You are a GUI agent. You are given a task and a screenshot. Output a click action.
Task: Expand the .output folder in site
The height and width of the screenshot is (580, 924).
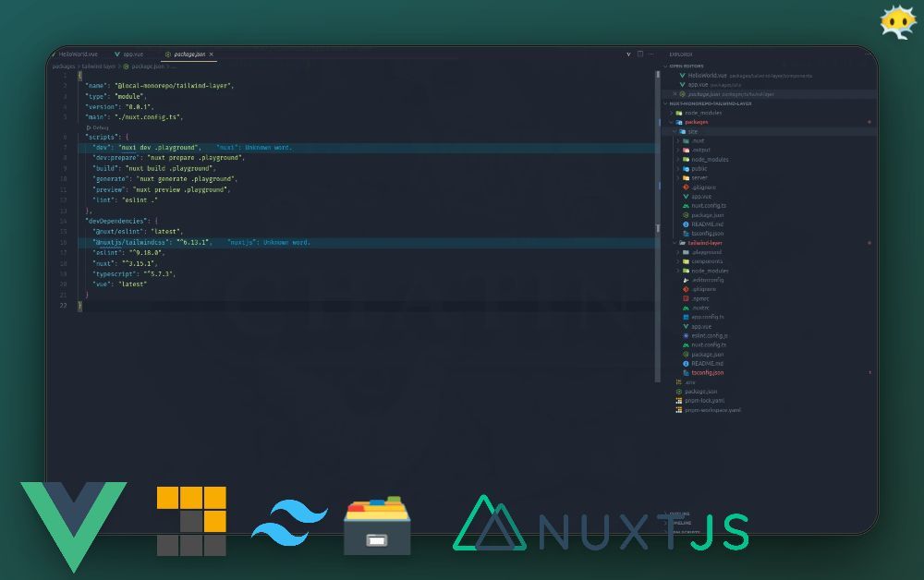pos(677,151)
